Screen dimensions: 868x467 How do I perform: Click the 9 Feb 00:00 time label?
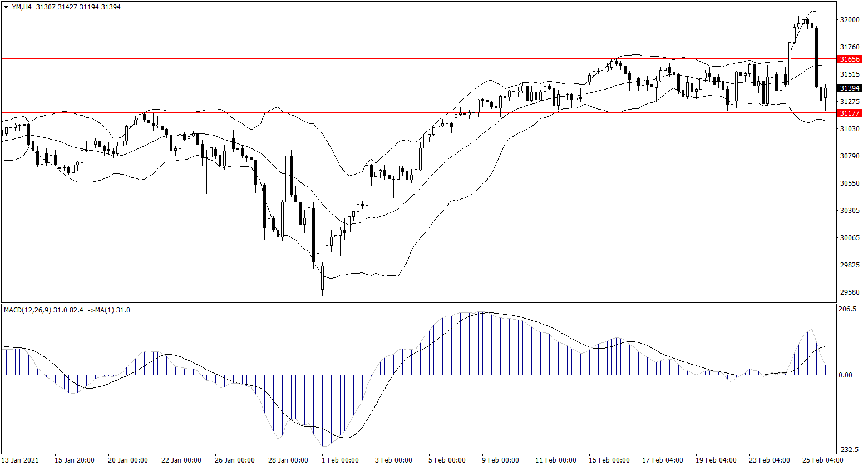500,460
